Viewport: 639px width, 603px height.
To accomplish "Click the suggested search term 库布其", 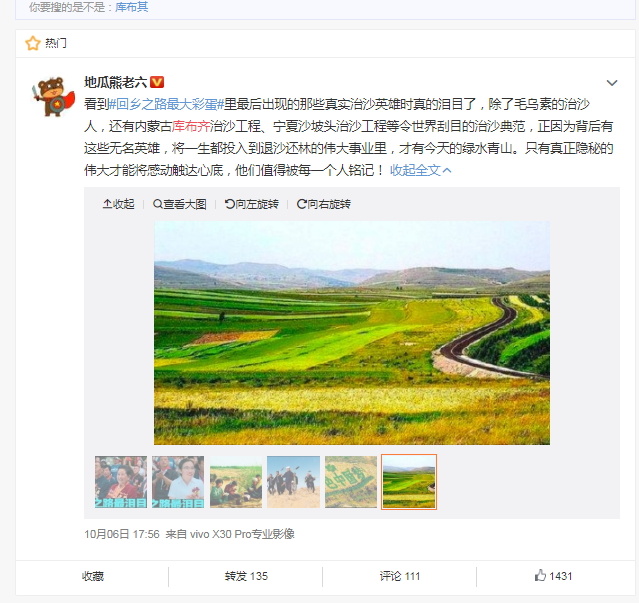I will point(132,7).
